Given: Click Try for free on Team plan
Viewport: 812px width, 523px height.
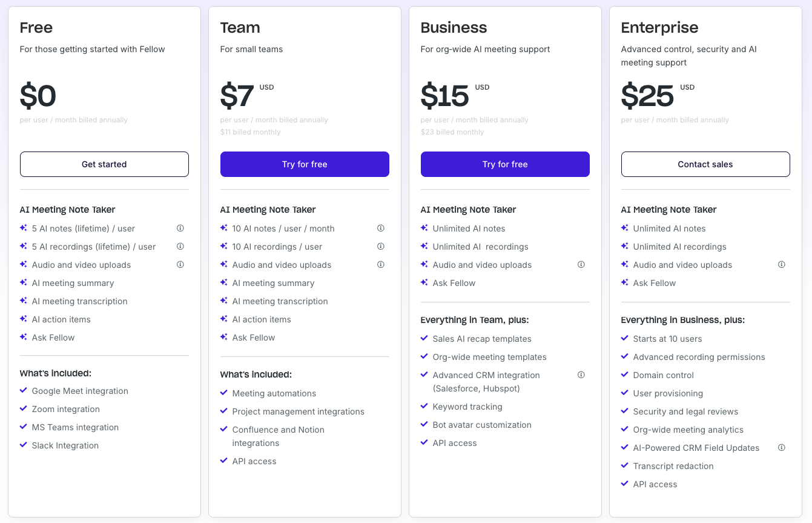Looking at the screenshot, I should 305,164.
